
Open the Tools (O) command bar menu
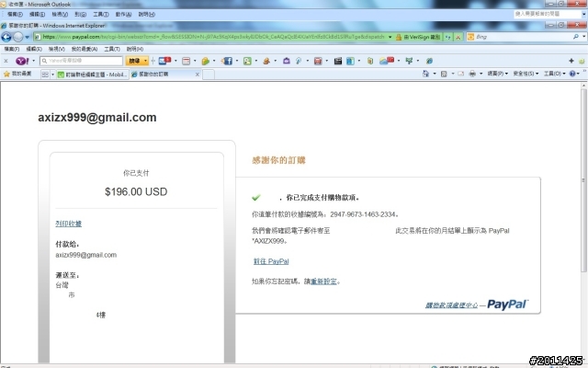[554, 74]
